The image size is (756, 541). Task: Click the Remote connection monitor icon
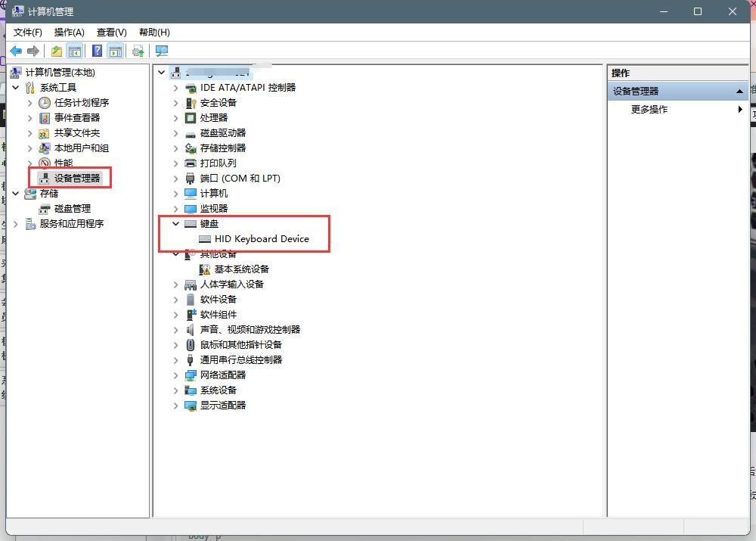coord(161,50)
